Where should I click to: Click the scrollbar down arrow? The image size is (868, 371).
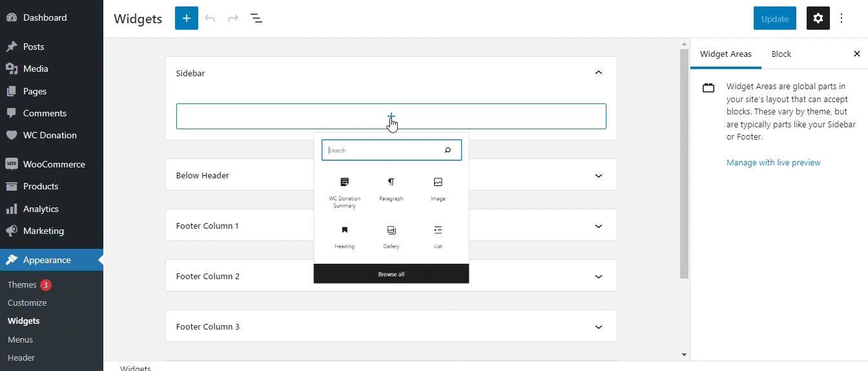685,355
